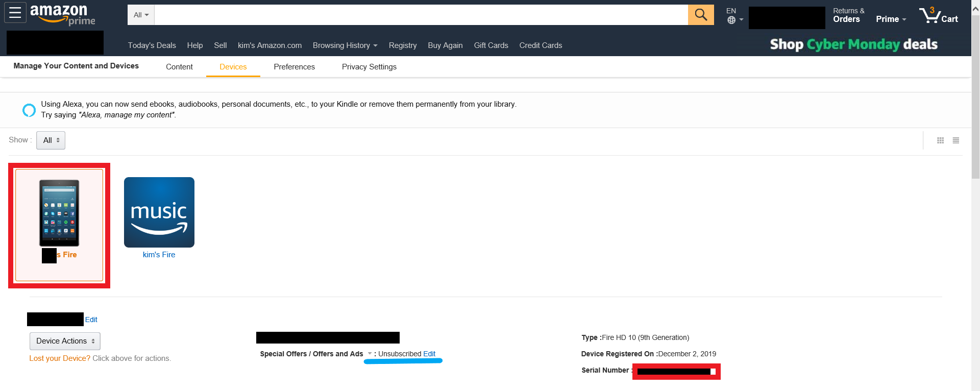Click Manage Your Content and Devices heading
The image size is (980, 391).
coord(76,66)
